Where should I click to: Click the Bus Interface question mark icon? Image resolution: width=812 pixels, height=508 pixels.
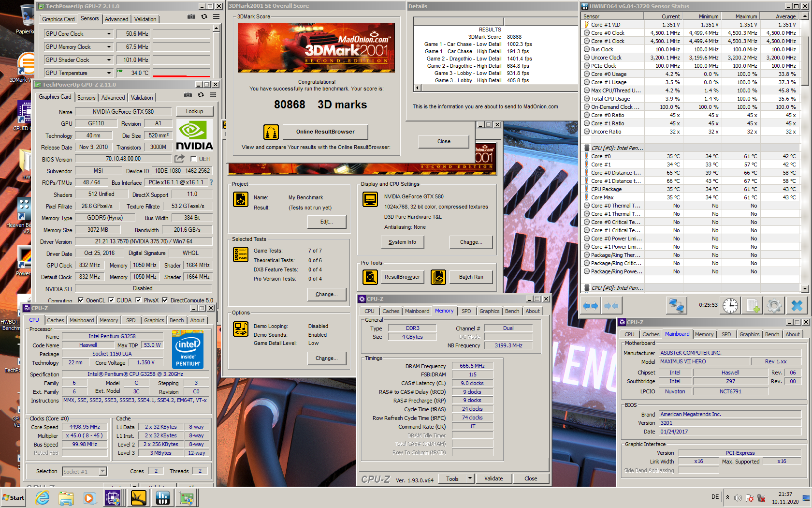click(x=211, y=182)
